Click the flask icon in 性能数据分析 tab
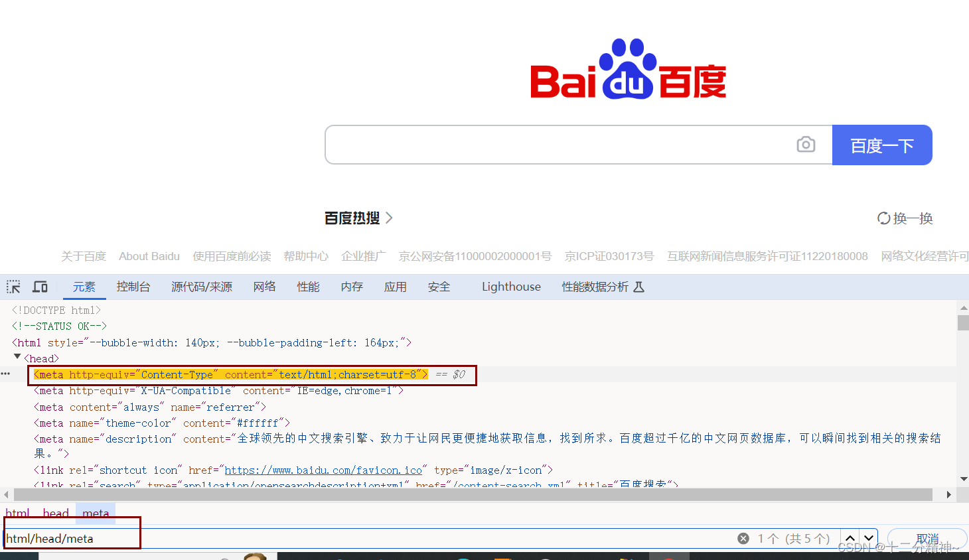Image resolution: width=969 pixels, height=560 pixels. (x=638, y=287)
